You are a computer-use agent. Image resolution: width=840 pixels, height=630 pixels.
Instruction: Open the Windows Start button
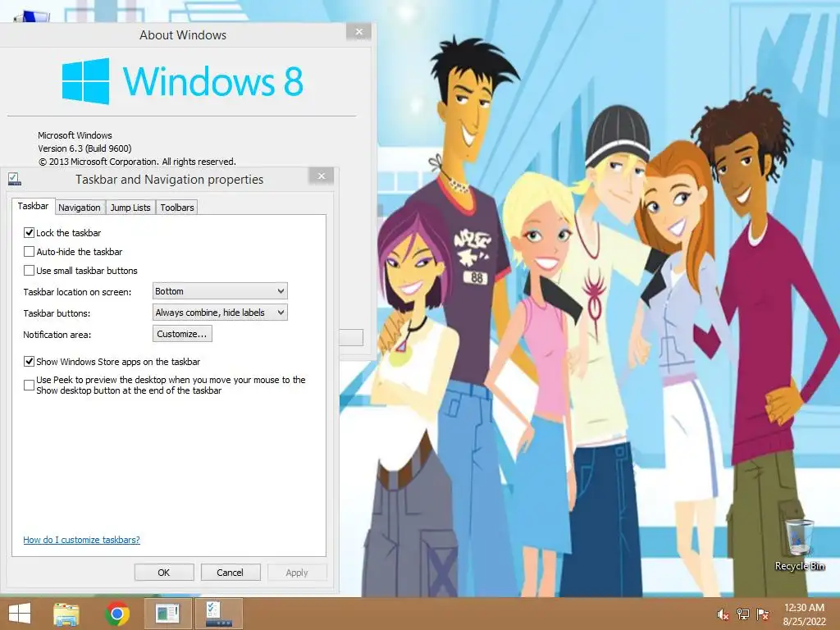20,614
